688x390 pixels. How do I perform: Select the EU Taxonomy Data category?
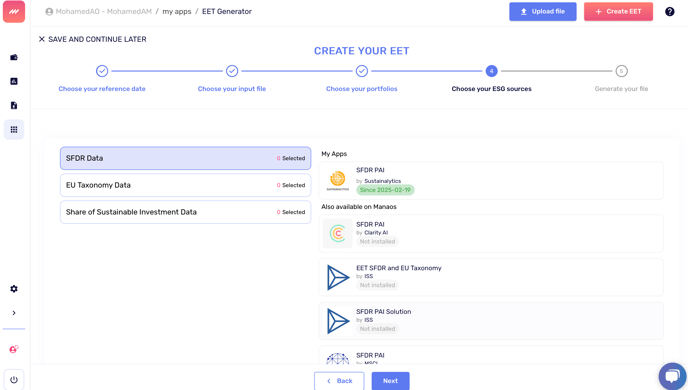pyautogui.click(x=186, y=185)
